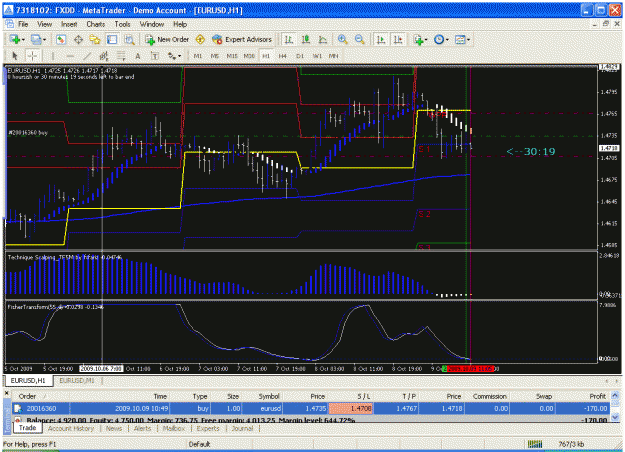Screen dimensions: 625x452
Task: Open the Help menu
Action: (x=180, y=24)
